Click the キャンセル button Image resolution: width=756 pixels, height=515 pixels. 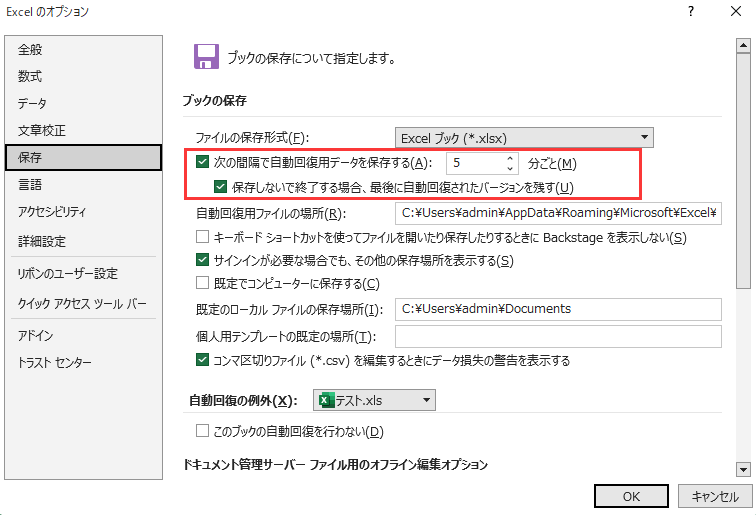pyautogui.click(x=715, y=496)
